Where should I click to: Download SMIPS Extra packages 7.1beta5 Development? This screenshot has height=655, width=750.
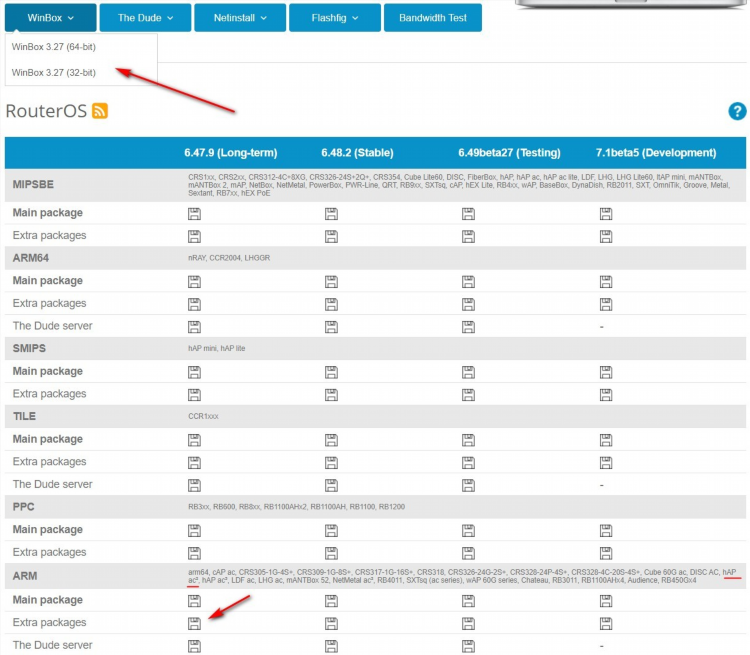click(x=606, y=395)
